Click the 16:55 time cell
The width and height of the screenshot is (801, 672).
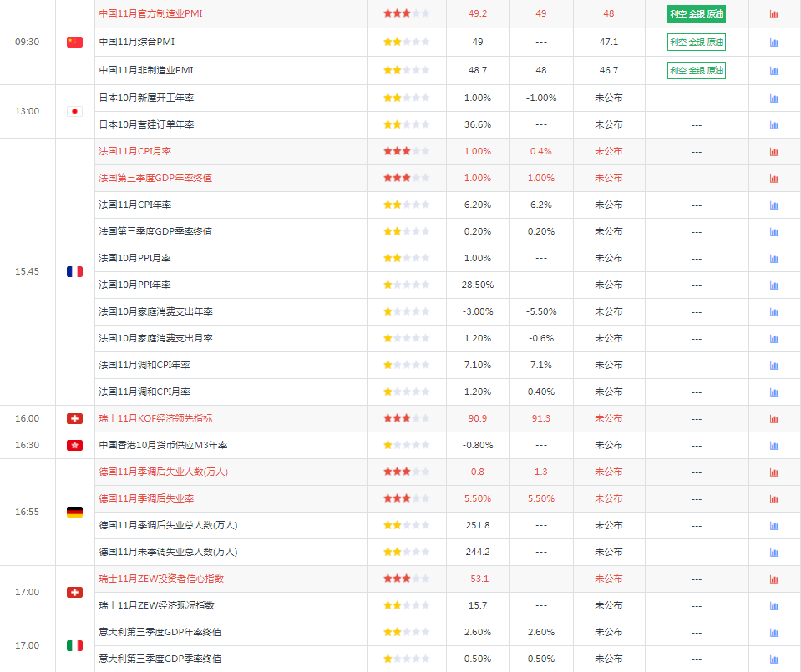(x=27, y=513)
